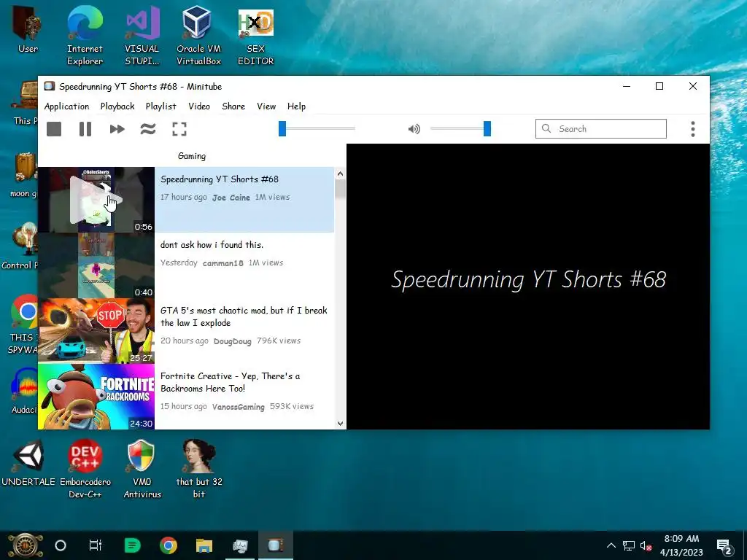Pause the current video
Screen dimensions: 747x560
(85, 129)
